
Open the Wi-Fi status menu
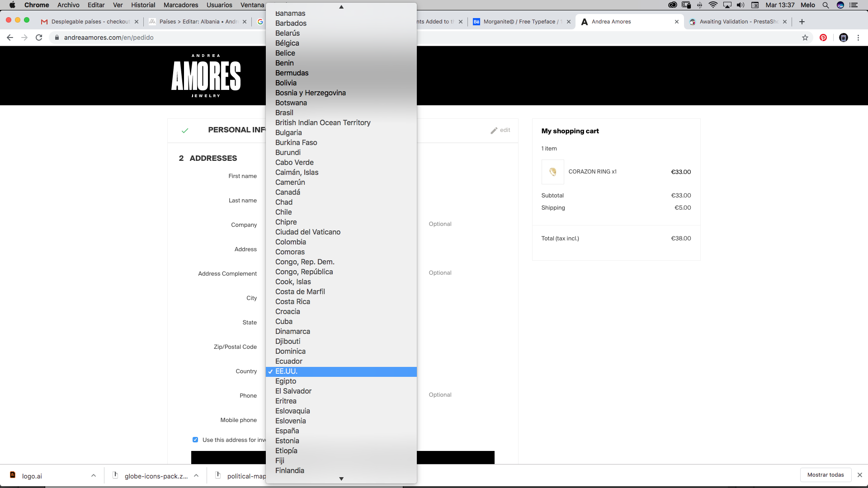click(713, 5)
